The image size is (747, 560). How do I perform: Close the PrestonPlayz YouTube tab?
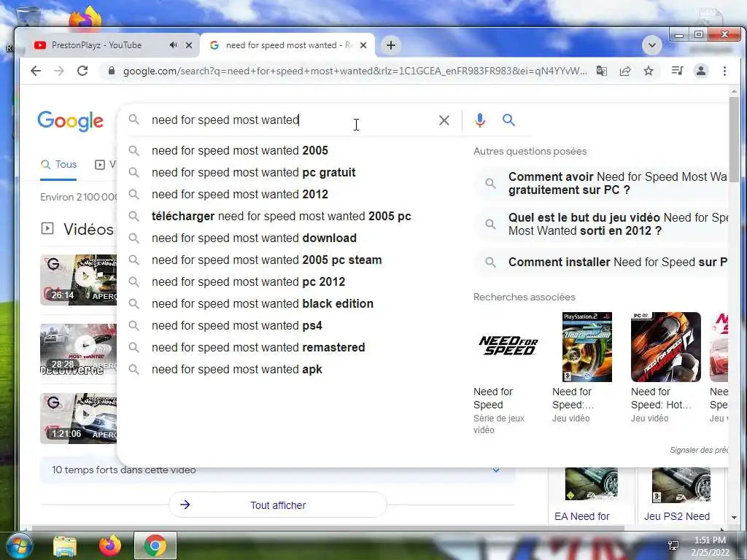pyautogui.click(x=189, y=45)
